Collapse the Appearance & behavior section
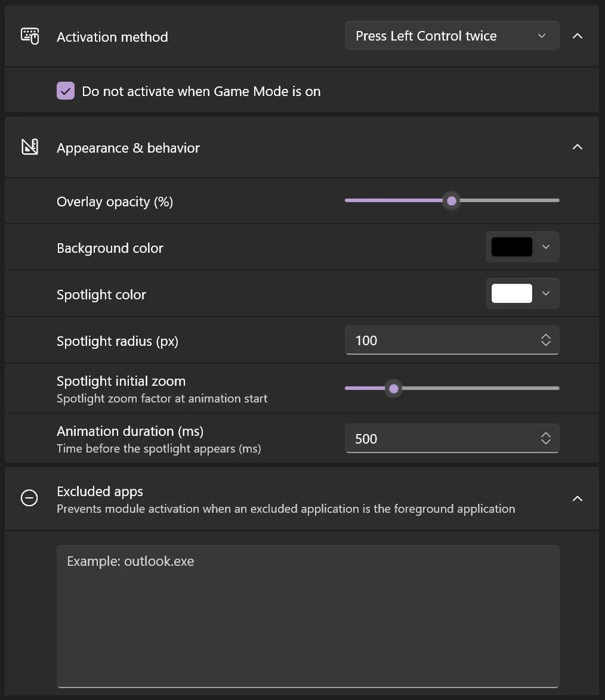 tap(578, 147)
